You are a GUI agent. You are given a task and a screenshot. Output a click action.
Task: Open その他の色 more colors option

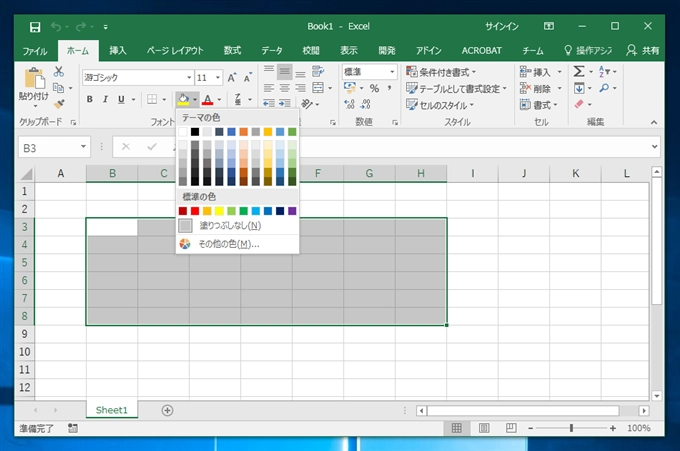click(x=238, y=244)
